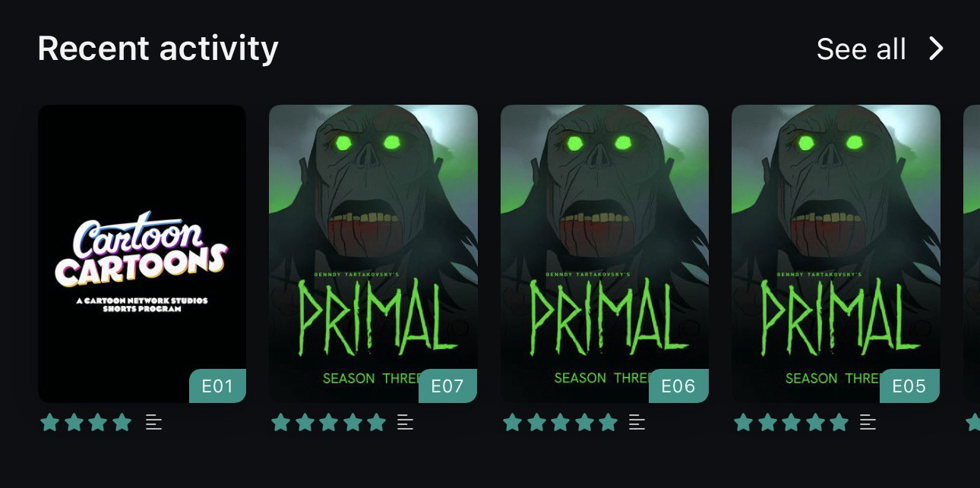Open the review icon under Cartoon Cartoons
Image resolution: width=980 pixels, height=488 pixels.
[x=153, y=423]
